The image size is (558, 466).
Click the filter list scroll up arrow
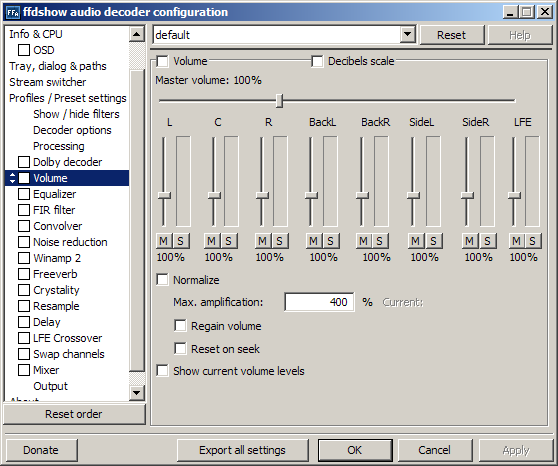[x=137, y=34]
